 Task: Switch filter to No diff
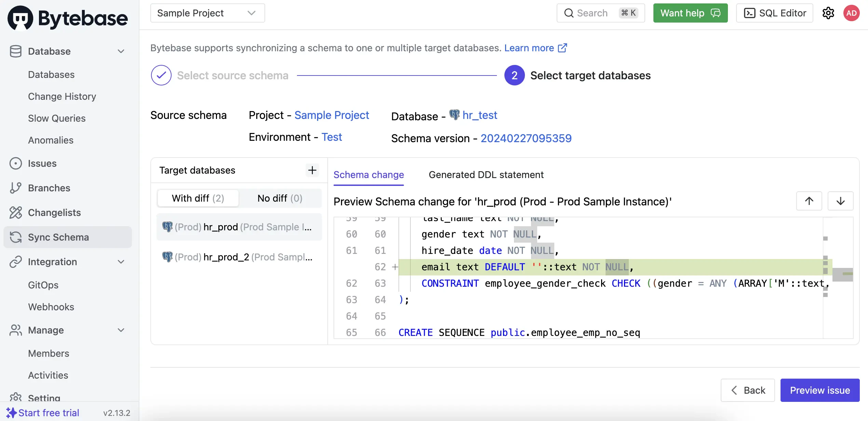click(280, 198)
